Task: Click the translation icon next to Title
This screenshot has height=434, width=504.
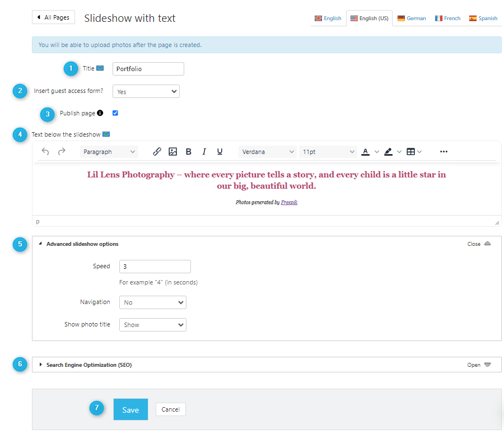Action: tap(100, 68)
